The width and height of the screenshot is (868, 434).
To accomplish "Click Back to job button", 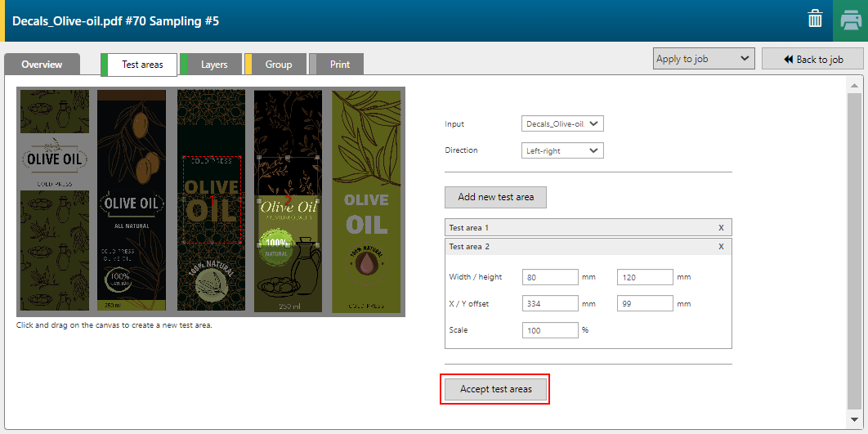I will 812,59.
